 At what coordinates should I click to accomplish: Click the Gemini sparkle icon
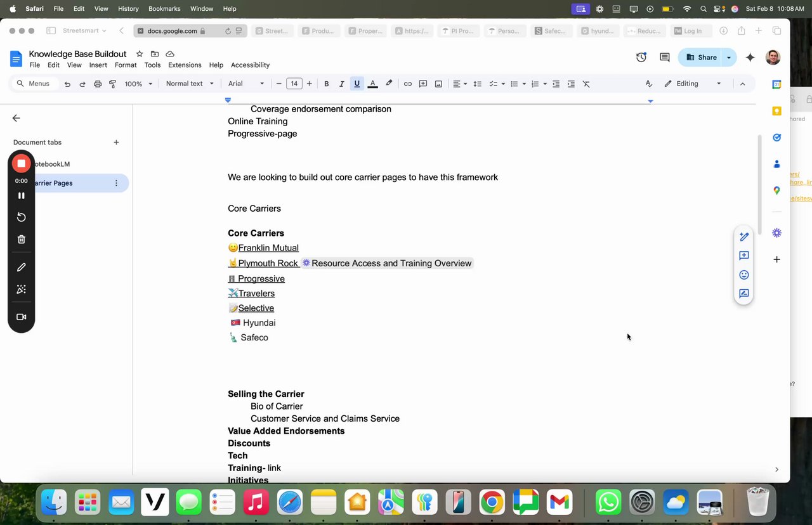click(x=750, y=57)
